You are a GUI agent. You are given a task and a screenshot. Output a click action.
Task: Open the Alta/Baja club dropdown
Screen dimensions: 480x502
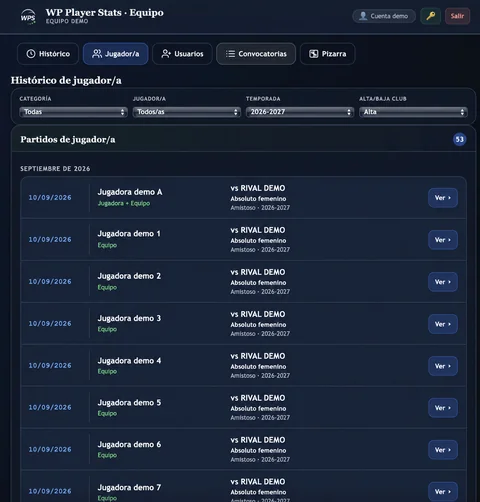[x=413, y=112]
